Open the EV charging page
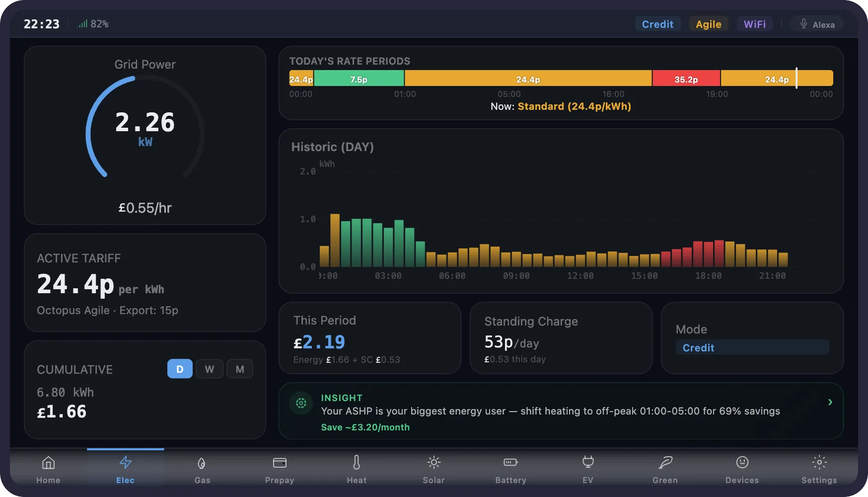This screenshot has height=497, width=868. 587,469
